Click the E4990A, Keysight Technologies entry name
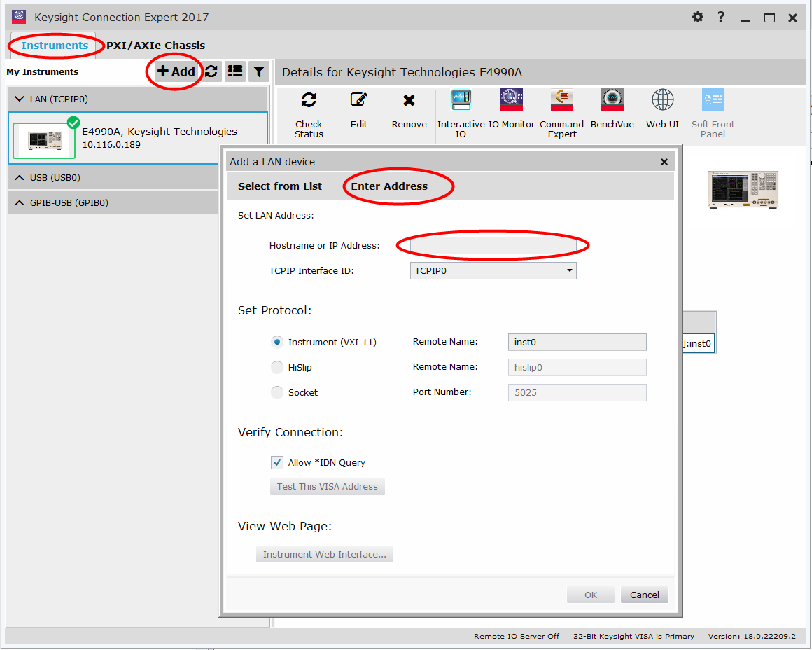 160,132
